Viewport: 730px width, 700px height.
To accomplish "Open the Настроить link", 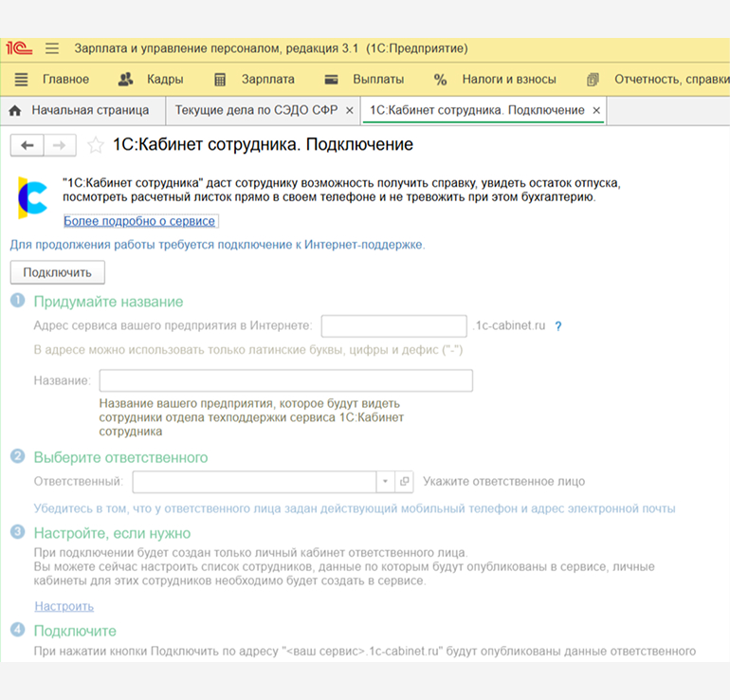I will pyautogui.click(x=64, y=606).
